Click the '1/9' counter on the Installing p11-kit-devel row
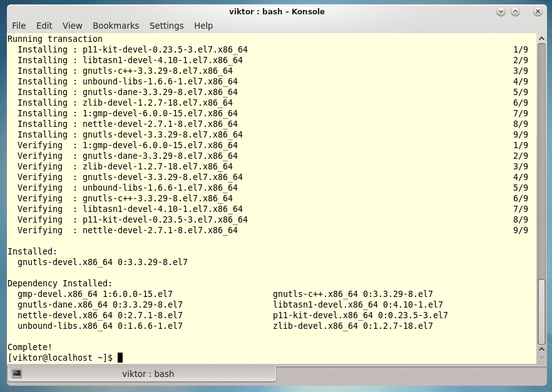Screen dimensions: 552x392 (521, 49)
